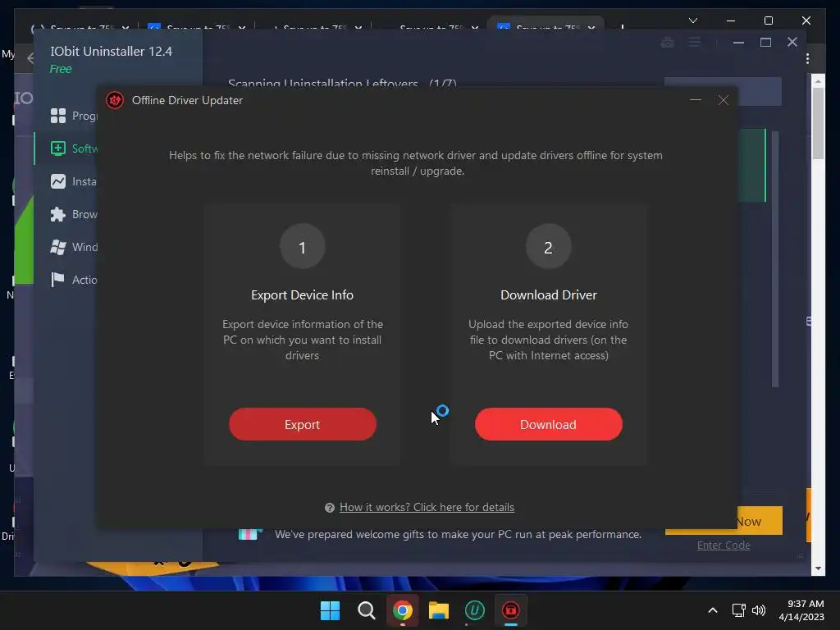Open Browser extensions puzzle icon in sidebar
The image size is (840, 630).
pyautogui.click(x=58, y=214)
